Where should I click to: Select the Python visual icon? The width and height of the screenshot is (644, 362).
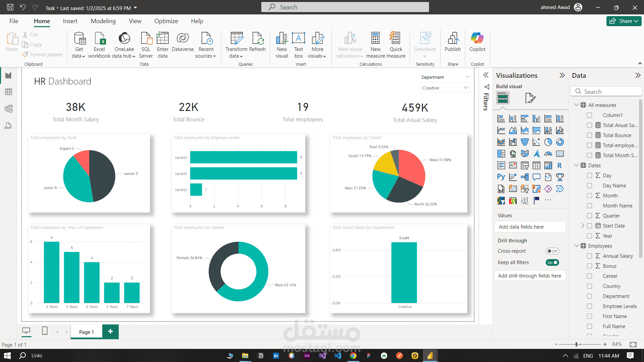click(501, 177)
